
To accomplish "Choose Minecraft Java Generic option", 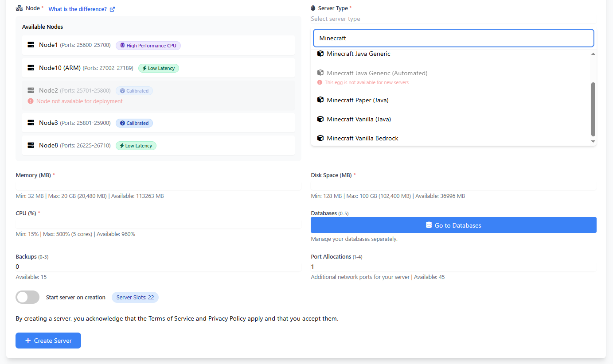I will tap(450, 54).
